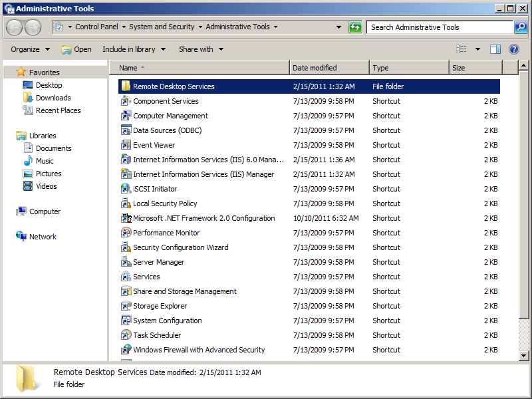Sort by the Name column header

199,68
